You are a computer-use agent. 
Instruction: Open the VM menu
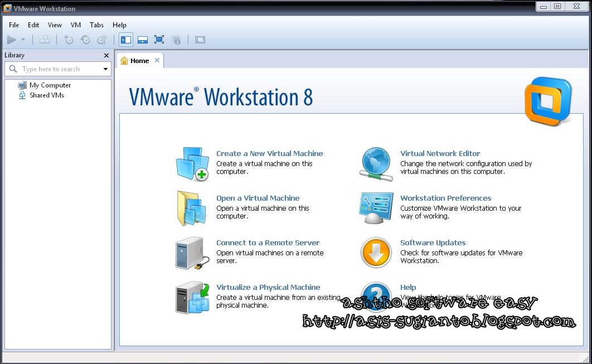(75, 25)
